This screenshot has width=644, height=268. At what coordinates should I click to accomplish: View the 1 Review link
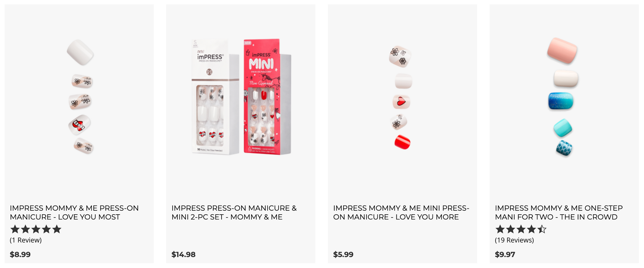point(26,240)
